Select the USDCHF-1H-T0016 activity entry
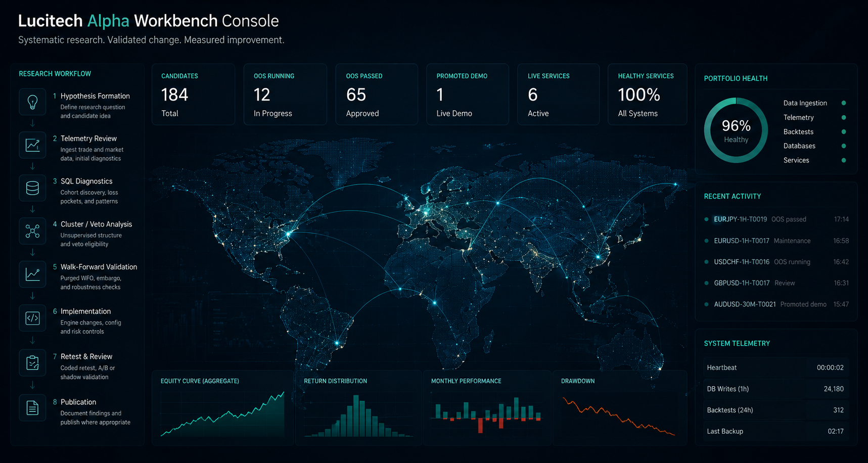The width and height of the screenshot is (868, 463). pyautogui.click(x=776, y=262)
